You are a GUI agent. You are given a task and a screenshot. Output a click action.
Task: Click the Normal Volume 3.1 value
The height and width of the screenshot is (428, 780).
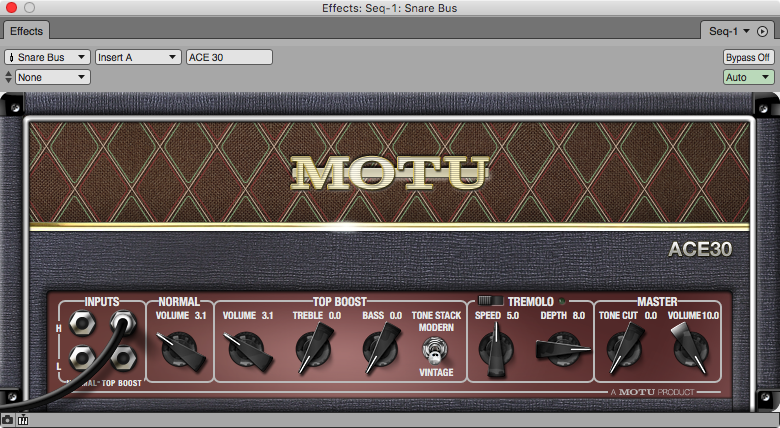[x=200, y=316]
